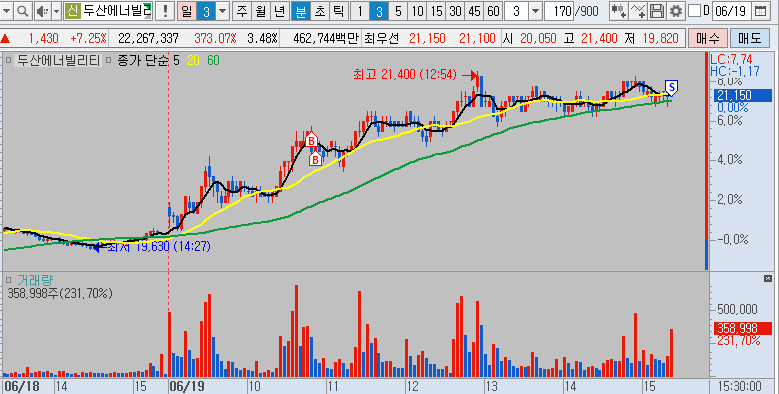Click the add candlestick chart icon
Image resolution: width=779 pixels, height=394 pixels.
[x=619, y=11]
